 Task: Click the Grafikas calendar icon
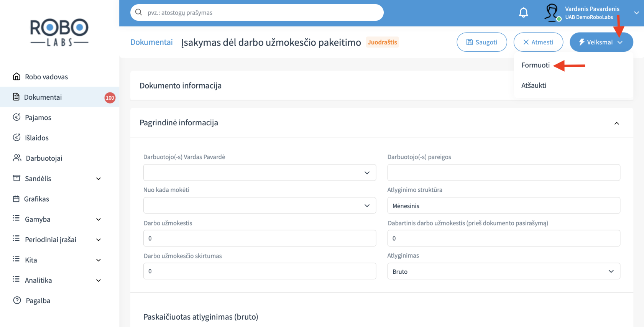(16, 199)
